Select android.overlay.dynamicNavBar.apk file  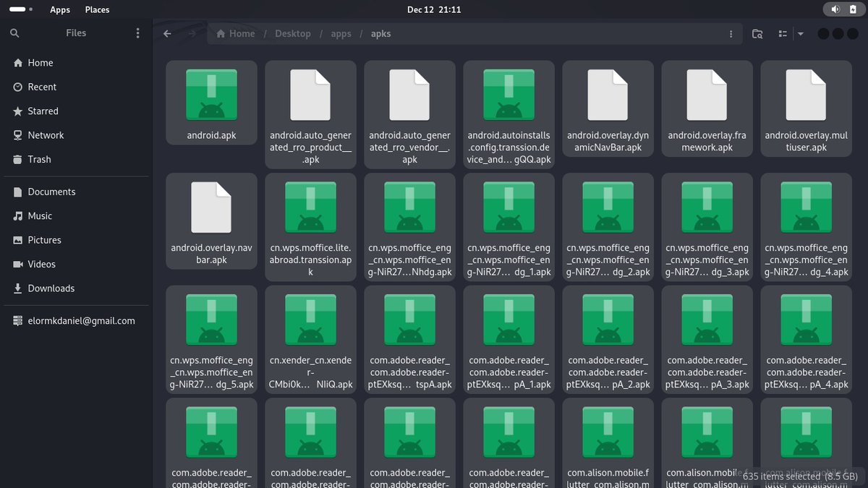coord(608,108)
